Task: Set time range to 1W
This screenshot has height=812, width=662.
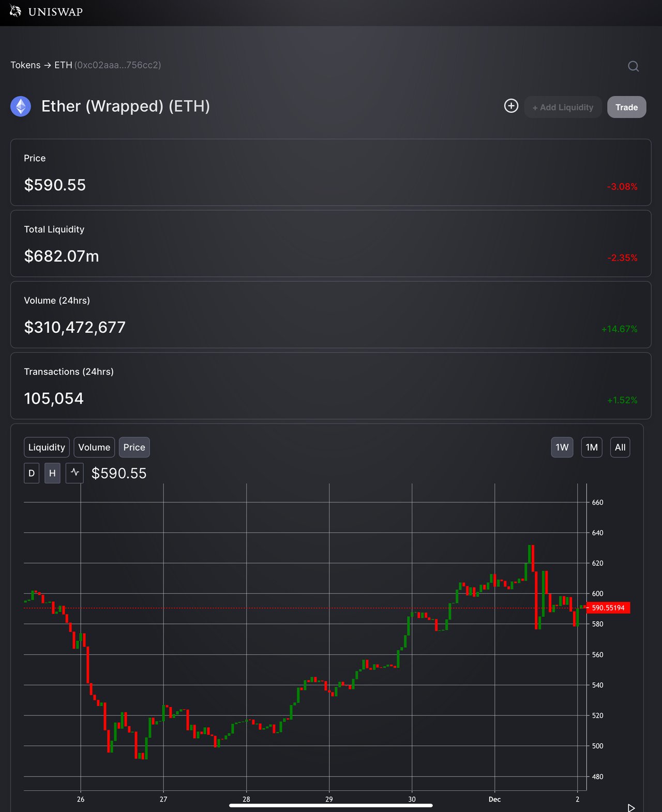Action: 562,447
